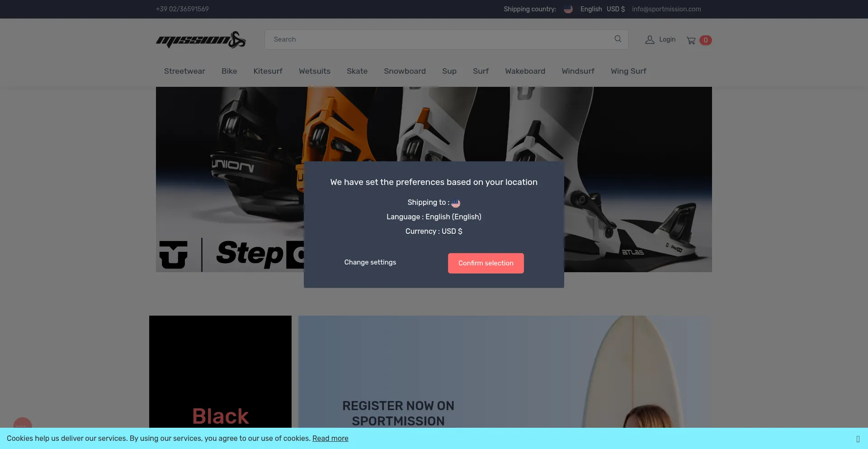Confirm selection in the preferences dialog

point(486,263)
